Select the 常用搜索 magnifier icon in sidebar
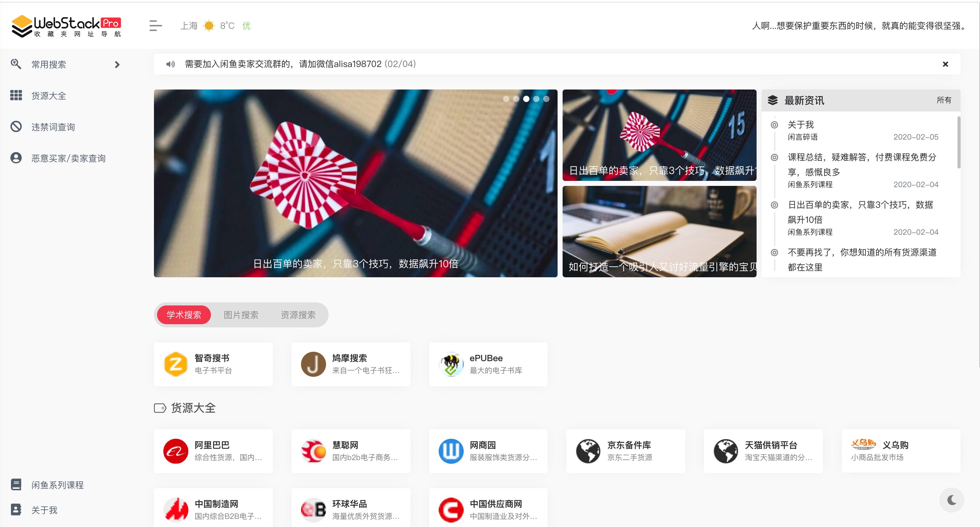Screen dimensions: 980x527 click(x=16, y=64)
